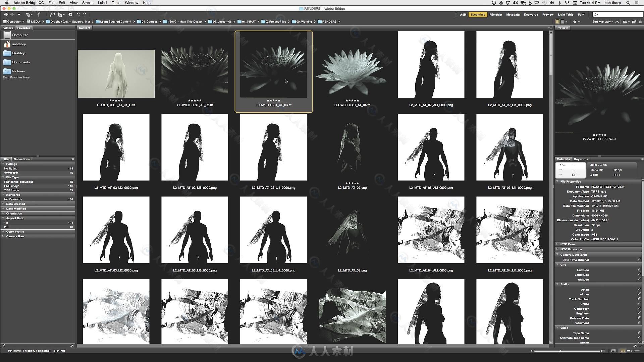Viewport: 644px width, 362px height.
Task: Switch to the Collections panel tab
Action: [22, 159]
